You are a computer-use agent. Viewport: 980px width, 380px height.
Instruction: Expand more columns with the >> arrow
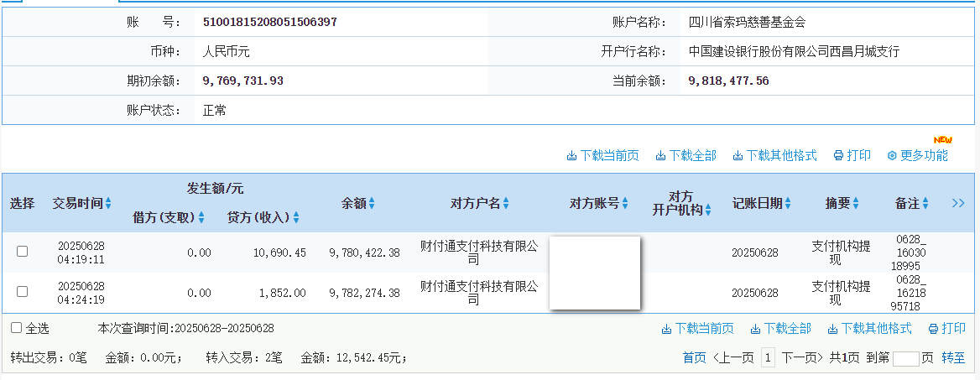coord(958,203)
